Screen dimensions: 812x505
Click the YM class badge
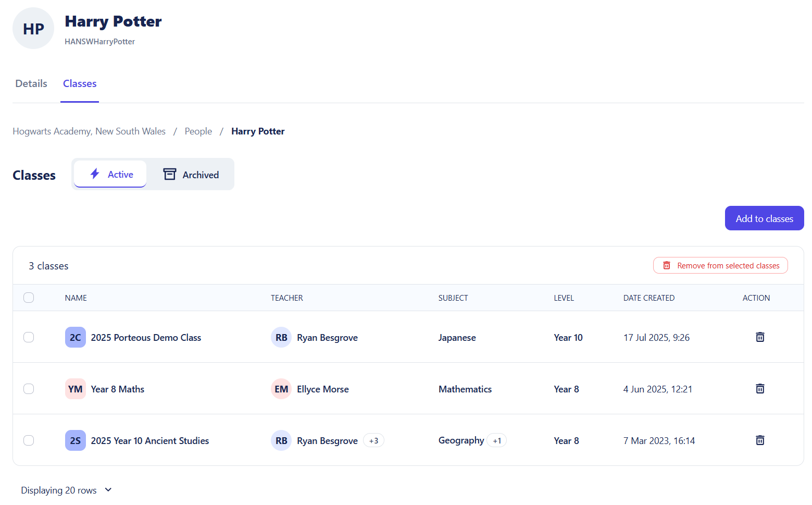pos(76,389)
